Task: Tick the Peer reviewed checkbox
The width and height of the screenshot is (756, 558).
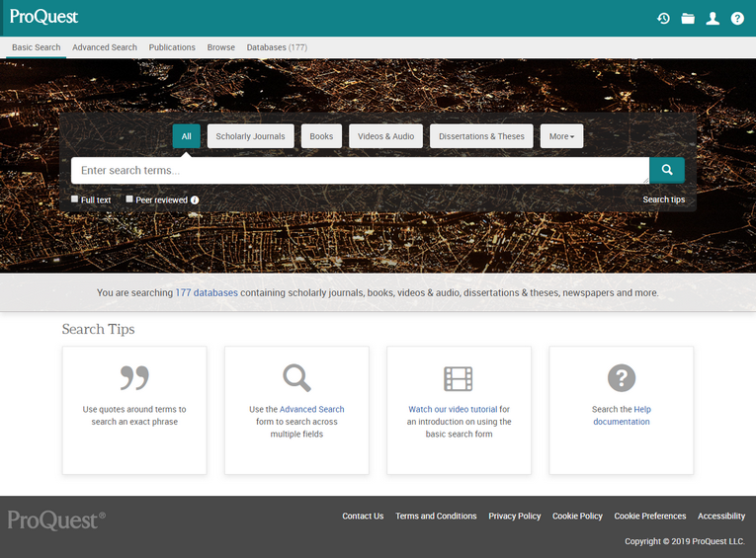Action: point(129,199)
